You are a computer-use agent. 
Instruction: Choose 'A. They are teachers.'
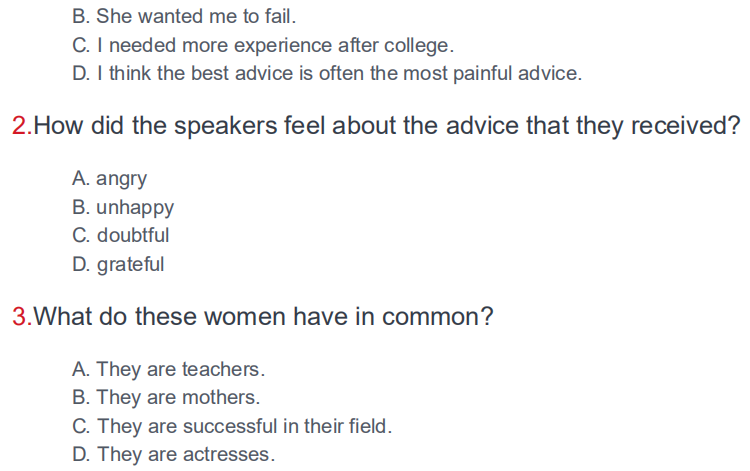pyautogui.click(x=168, y=369)
